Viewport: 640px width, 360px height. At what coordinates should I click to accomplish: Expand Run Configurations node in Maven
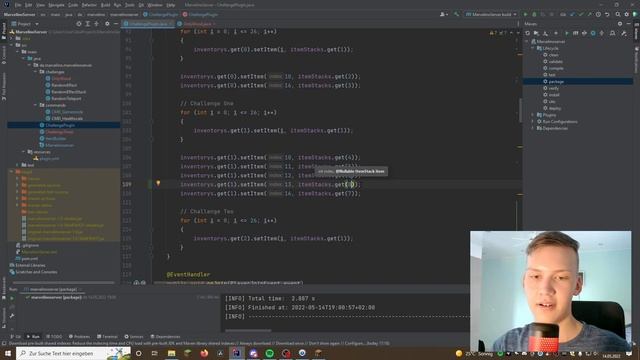(x=533, y=122)
